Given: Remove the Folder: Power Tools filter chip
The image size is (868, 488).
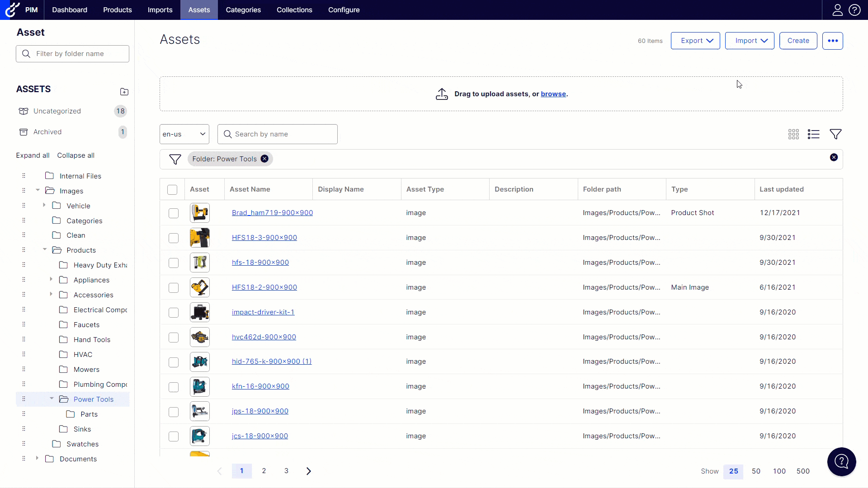Looking at the screenshot, I should point(264,159).
